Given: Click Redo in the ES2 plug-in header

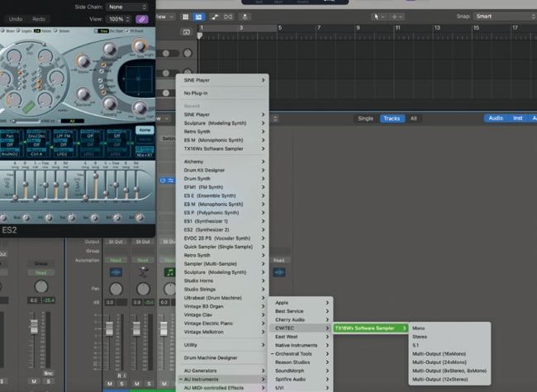Looking at the screenshot, I should point(39,19).
